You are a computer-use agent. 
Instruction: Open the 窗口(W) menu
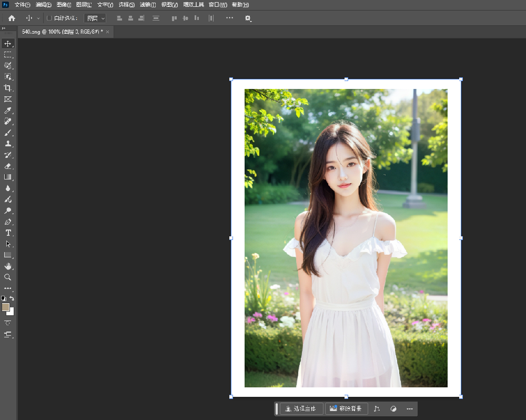(218, 5)
